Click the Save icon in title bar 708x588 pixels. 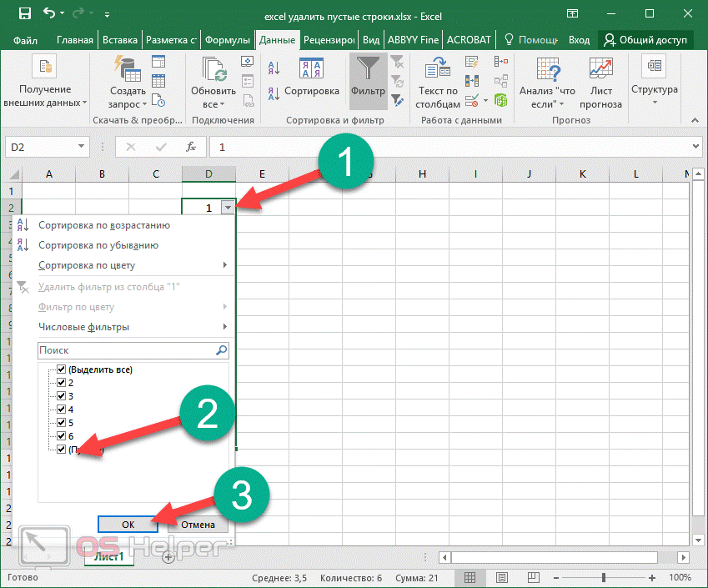[24, 14]
